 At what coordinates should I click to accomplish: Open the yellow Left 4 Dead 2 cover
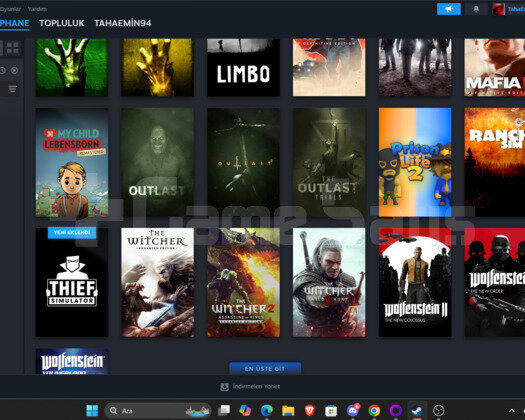(x=157, y=67)
